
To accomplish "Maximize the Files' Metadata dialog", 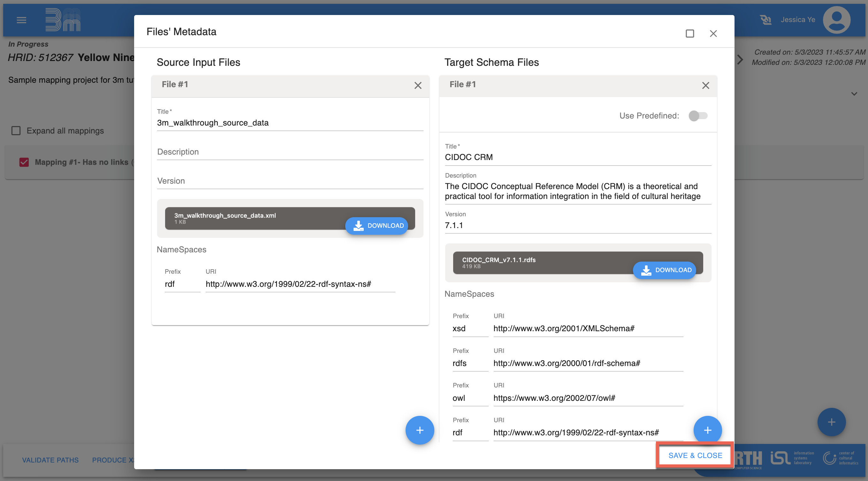I will click(x=689, y=33).
